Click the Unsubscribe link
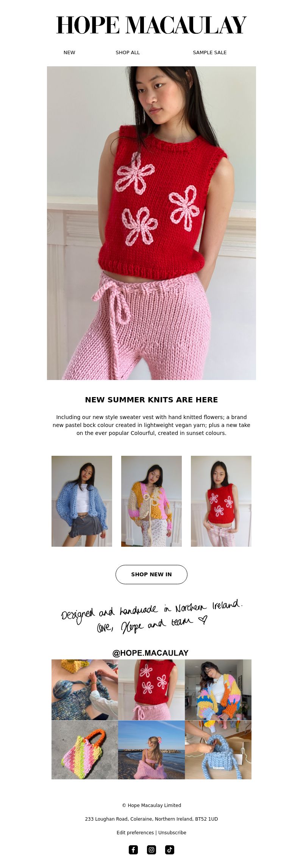Viewport: 303px width, 868px height. 172,832
